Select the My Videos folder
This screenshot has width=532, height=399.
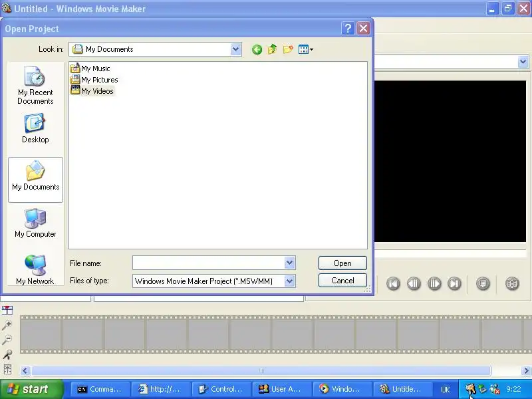92,91
